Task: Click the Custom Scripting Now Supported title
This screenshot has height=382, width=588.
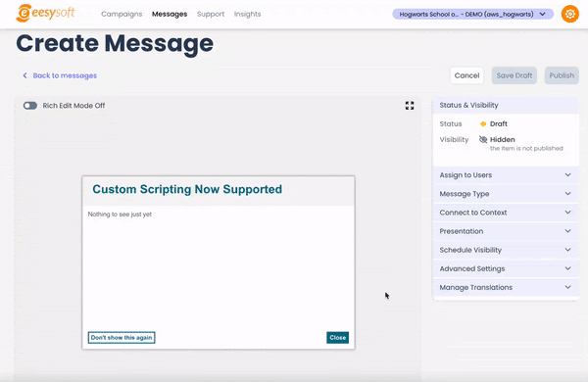Action: coord(187,189)
